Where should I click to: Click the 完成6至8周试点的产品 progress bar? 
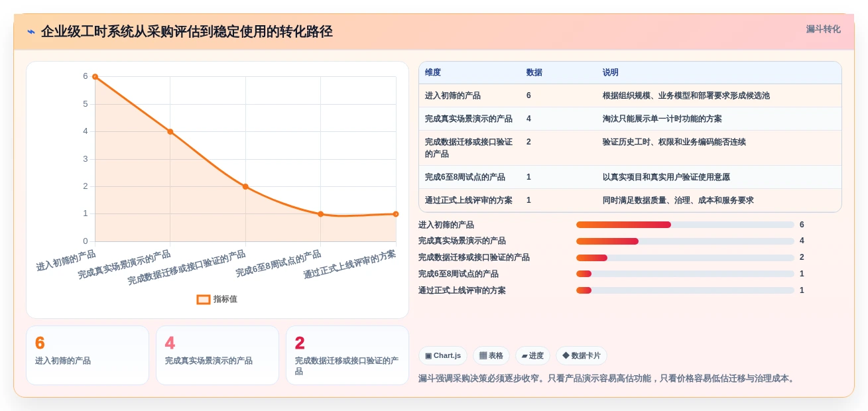685,274
